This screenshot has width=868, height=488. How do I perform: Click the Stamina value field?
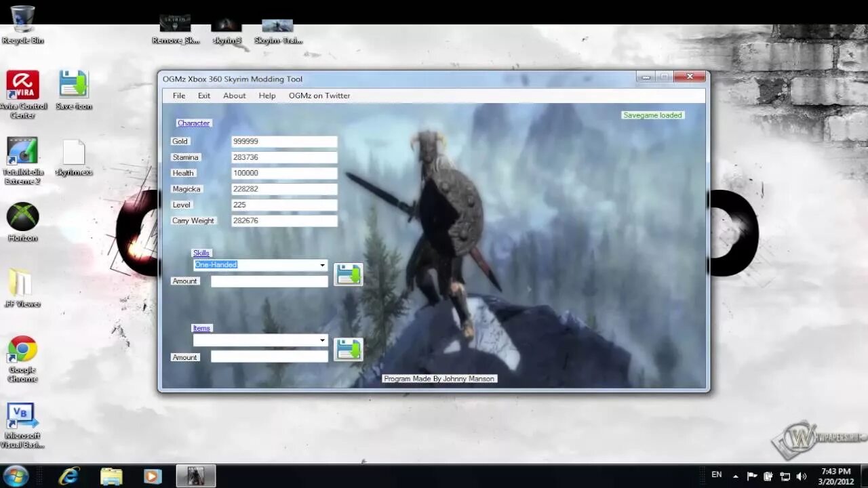[284, 157]
